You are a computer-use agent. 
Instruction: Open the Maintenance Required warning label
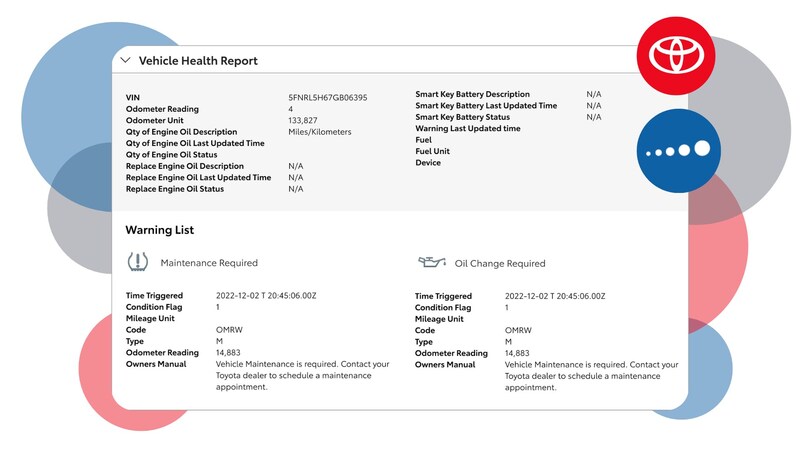209,263
